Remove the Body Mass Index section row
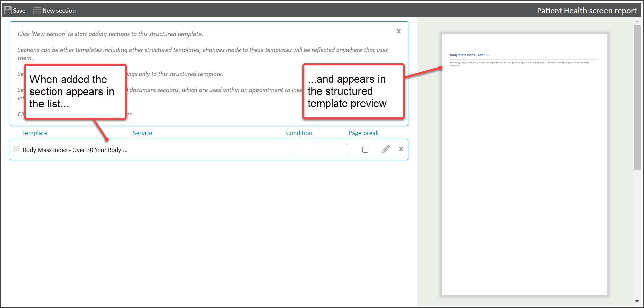This screenshot has height=308, width=644. pyautogui.click(x=401, y=149)
